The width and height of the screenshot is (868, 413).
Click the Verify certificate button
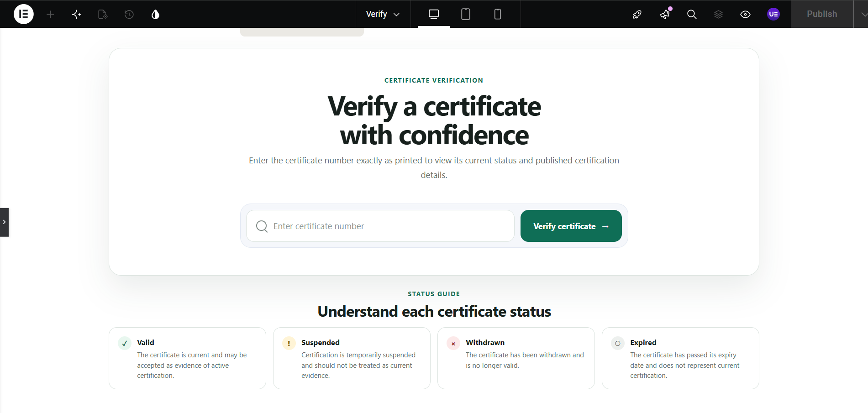click(x=571, y=226)
